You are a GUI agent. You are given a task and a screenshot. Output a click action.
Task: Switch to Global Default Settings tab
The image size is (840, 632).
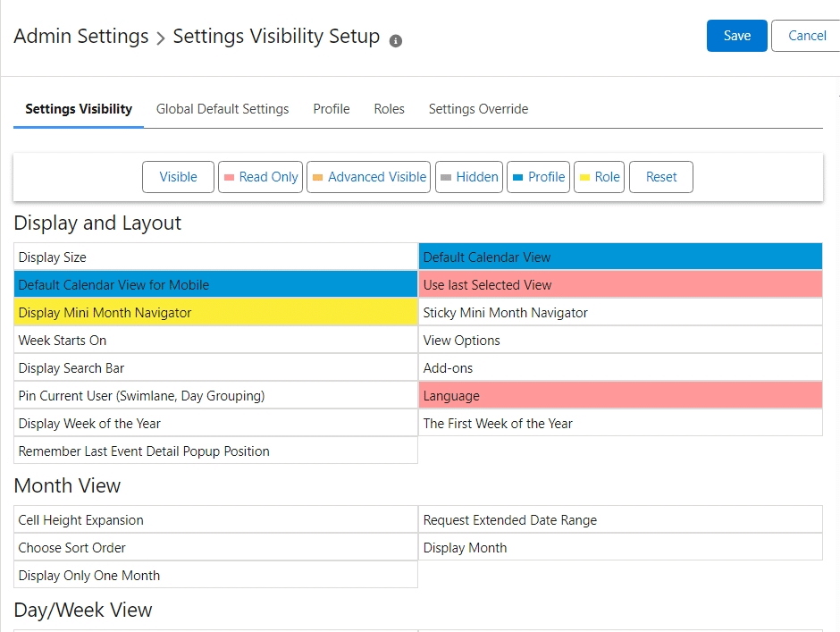223,109
